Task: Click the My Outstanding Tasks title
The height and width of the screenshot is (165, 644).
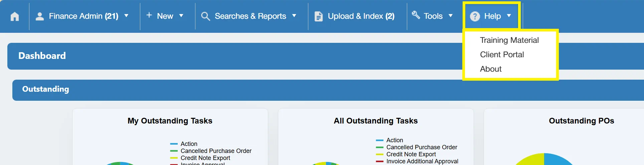Action: [170, 121]
